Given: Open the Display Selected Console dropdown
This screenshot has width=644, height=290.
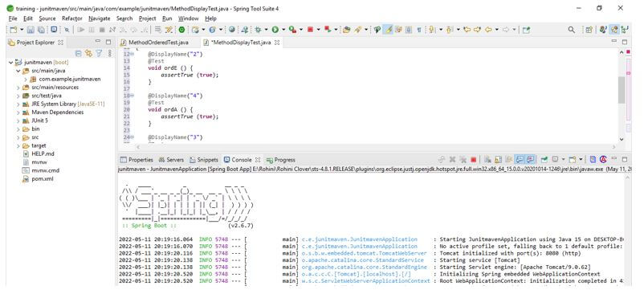Looking at the screenshot, I should coord(564,159).
